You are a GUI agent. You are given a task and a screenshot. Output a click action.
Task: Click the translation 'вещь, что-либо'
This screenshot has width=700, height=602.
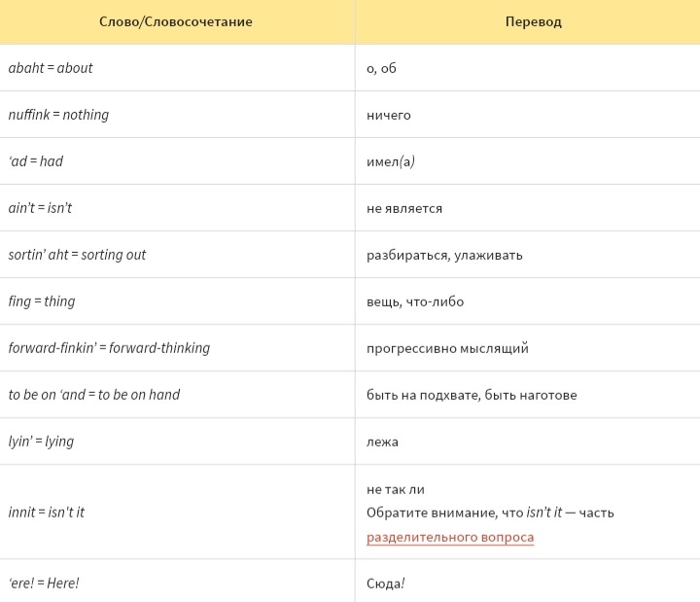[415, 301]
